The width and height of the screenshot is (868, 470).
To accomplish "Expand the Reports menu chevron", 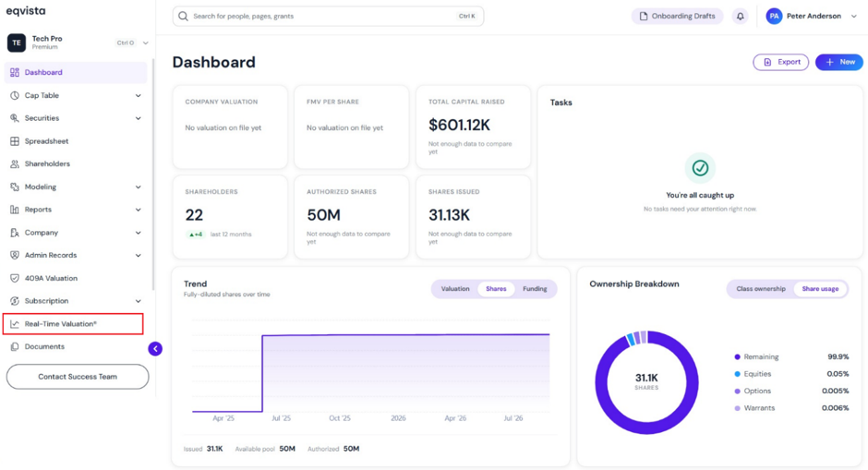I will coord(138,210).
